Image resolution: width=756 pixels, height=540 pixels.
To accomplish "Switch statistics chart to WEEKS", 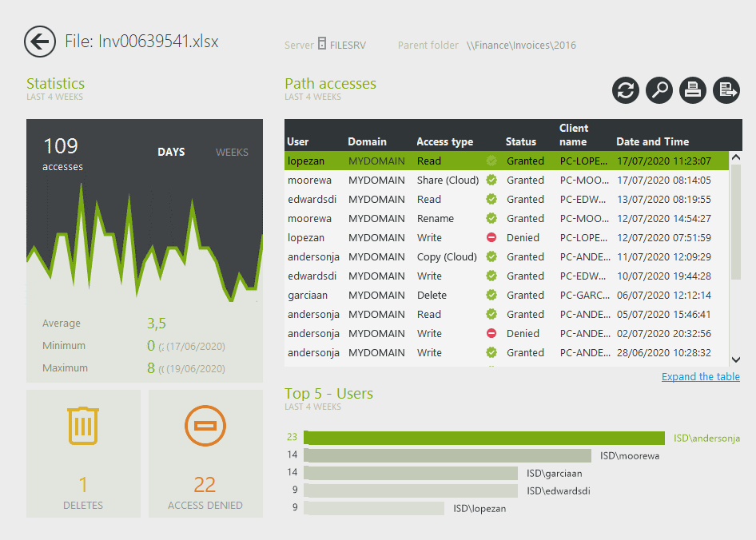I will pyautogui.click(x=232, y=152).
